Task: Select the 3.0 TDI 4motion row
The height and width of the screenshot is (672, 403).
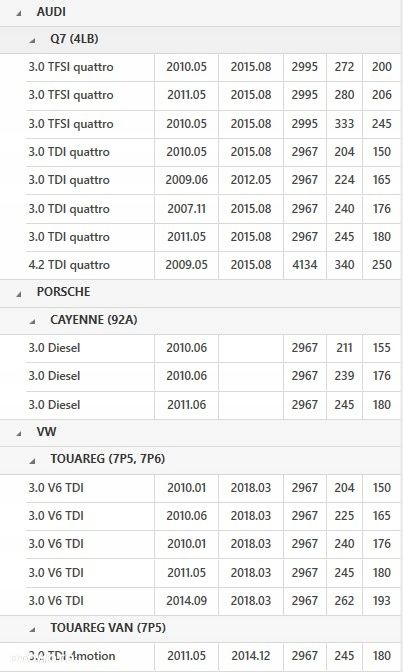Action: pyautogui.click(x=213, y=656)
